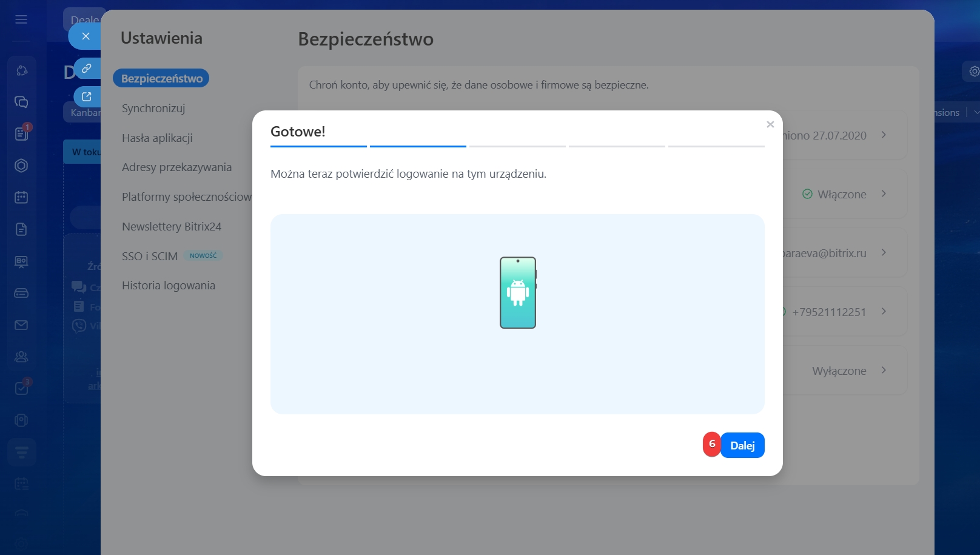Open the calendar icon in the left sidebar

[x=21, y=197]
